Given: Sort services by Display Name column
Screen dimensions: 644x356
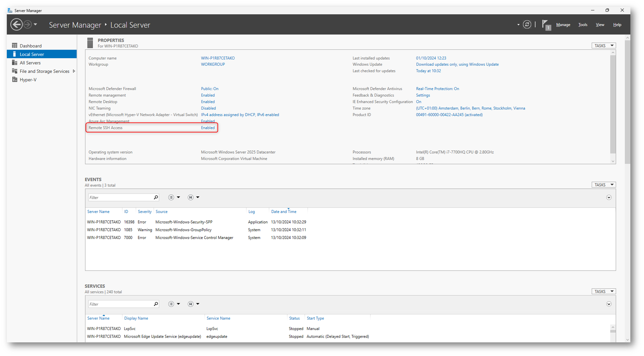Looking at the screenshot, I should (x=136, y=318).
